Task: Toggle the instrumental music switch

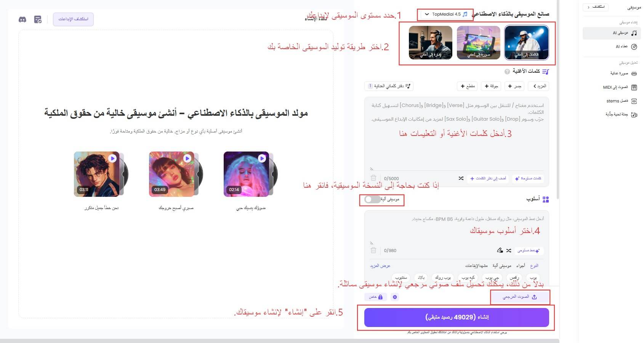Action: (x=372, y=199)
